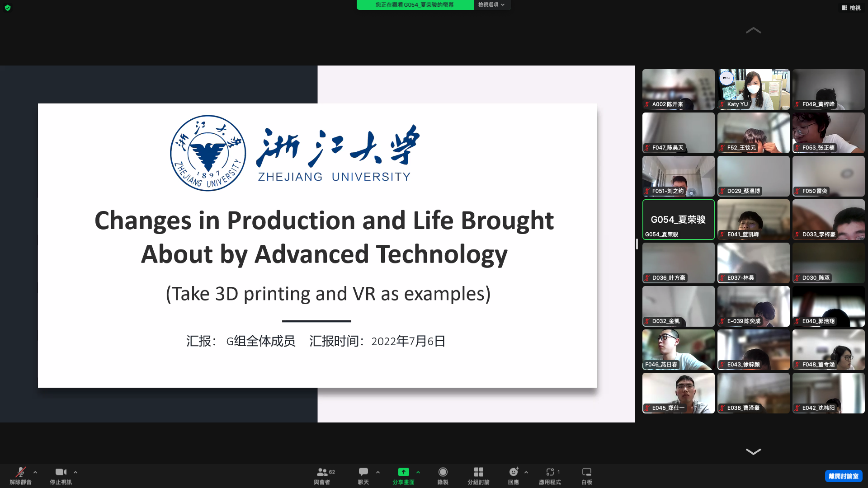The height and width of the screenshot is (488, 868).
Task: Select Katy YU's video thumbnail
Action: [753, 89]
